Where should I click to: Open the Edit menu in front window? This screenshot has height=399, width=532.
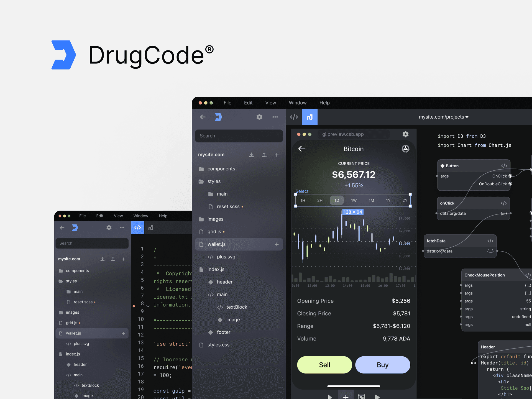point(248,103)
